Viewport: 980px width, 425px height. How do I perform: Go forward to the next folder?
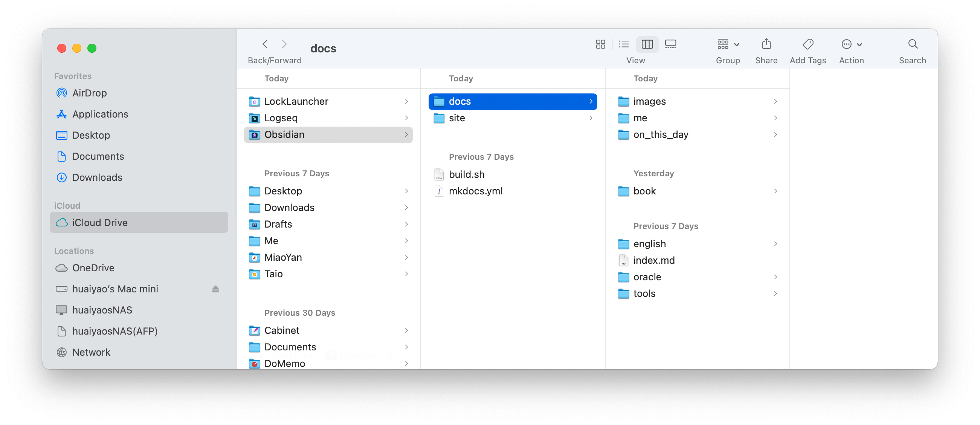pyautogui.click(x=284, y=44)
